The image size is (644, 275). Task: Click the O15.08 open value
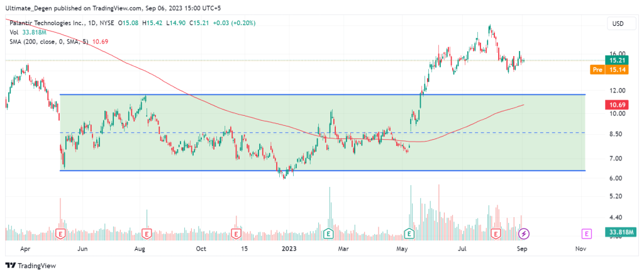coord(129,23)
